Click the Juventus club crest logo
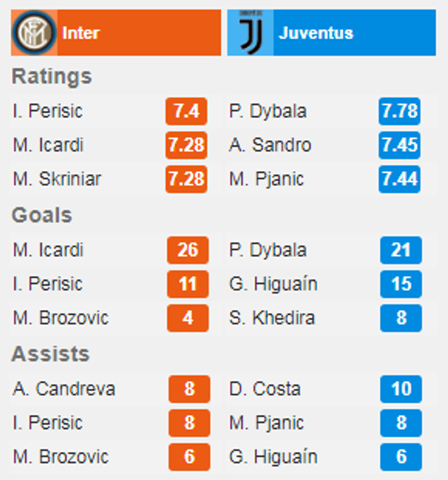448x480 pixels. tap(251, 33)
